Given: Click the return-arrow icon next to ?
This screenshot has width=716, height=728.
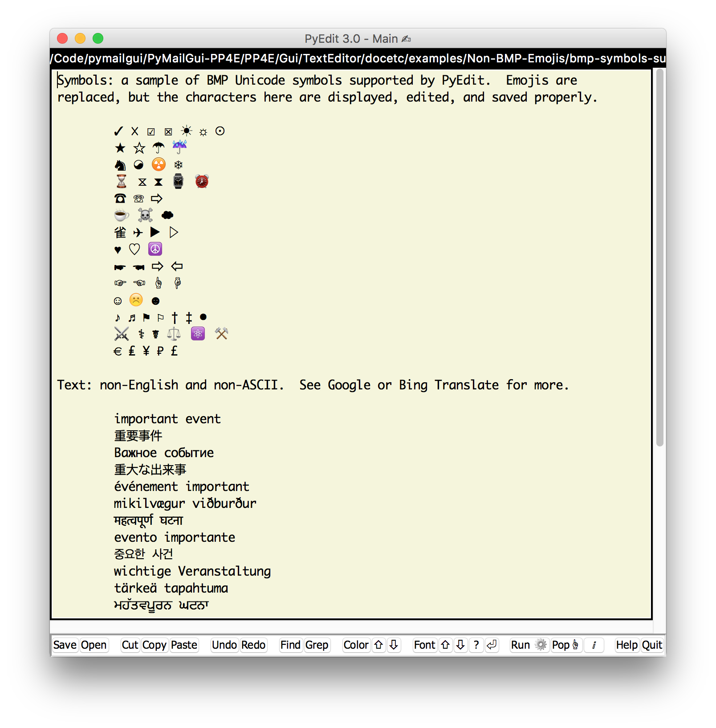Looking at the screenshot, I should [492, 645].
